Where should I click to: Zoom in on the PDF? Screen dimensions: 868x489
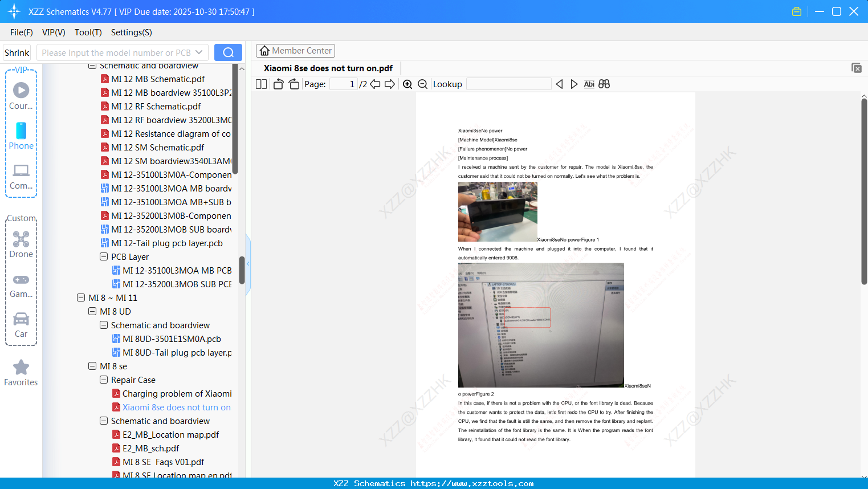[x=407, y=84]
